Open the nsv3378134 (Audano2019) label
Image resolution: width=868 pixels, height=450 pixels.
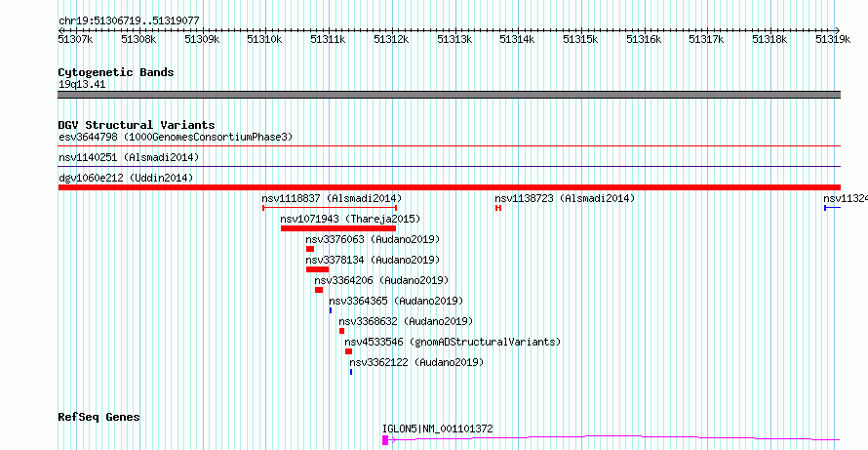coord(373,260)
